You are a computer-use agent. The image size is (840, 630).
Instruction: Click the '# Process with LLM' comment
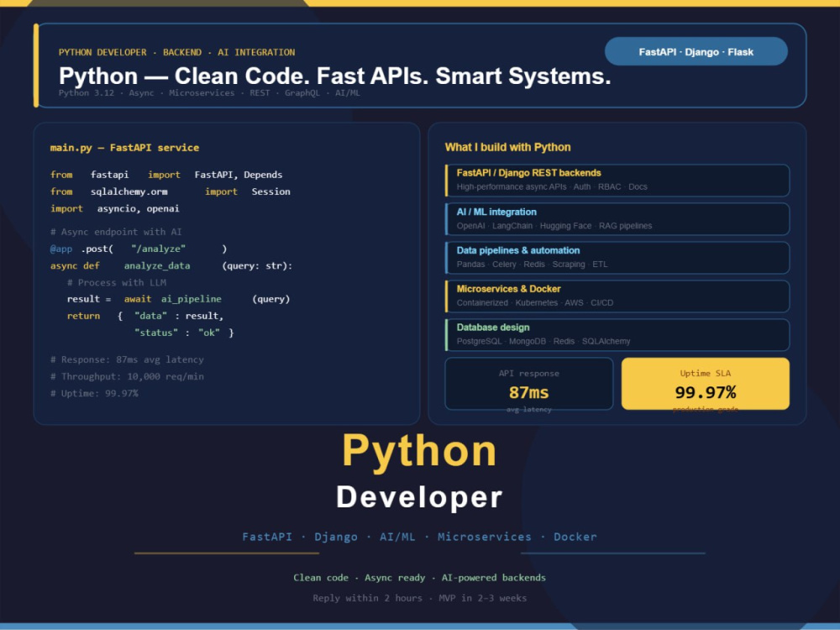coord(116,282)
